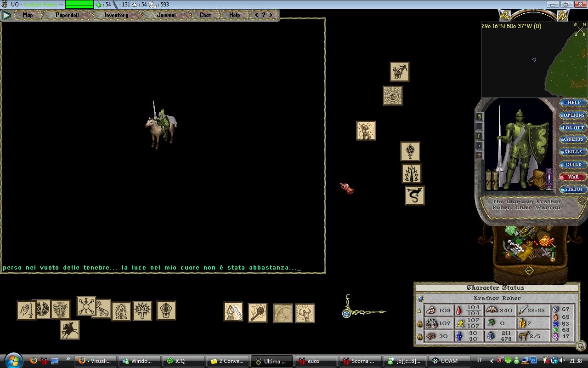The image size is (588, 368).
Task: Cast the spiky blade burst icon
Action: 412,174
